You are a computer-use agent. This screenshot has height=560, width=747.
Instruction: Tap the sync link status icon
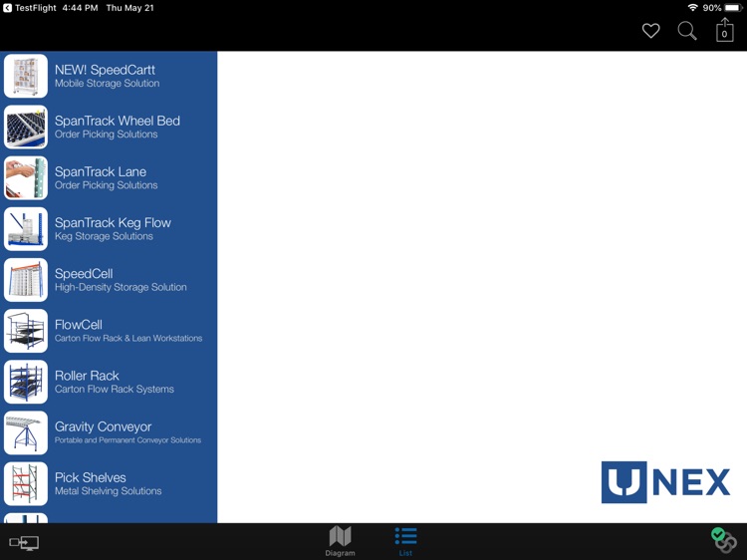pos(724,540)
